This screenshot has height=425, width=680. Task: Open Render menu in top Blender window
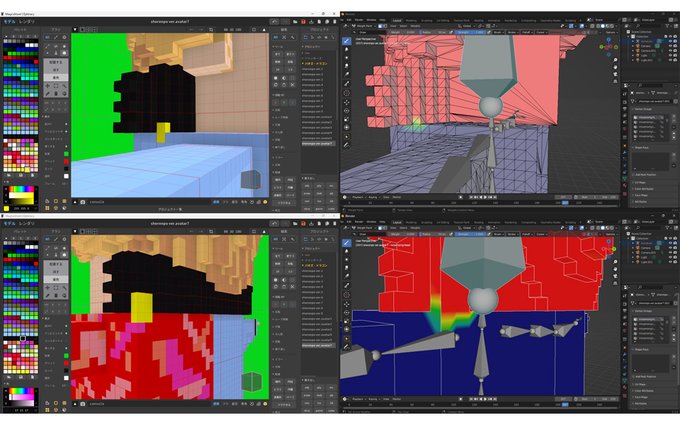(359, 20)
